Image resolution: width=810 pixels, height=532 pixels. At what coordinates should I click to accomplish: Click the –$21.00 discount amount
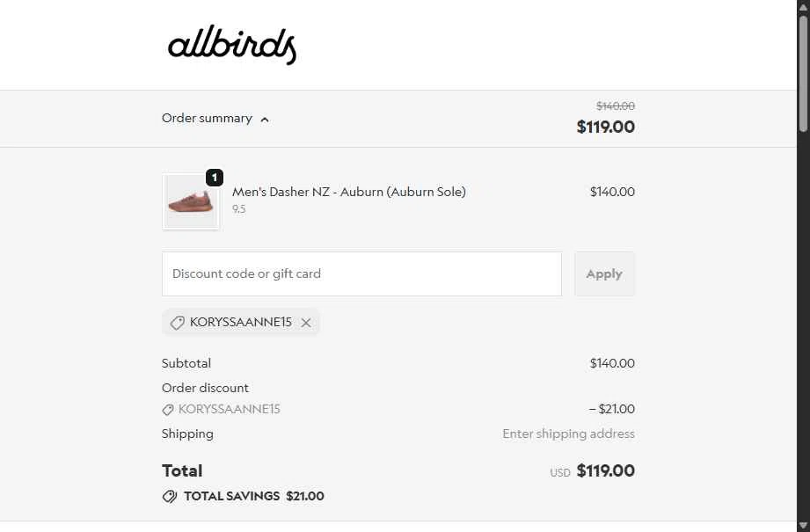611,409
